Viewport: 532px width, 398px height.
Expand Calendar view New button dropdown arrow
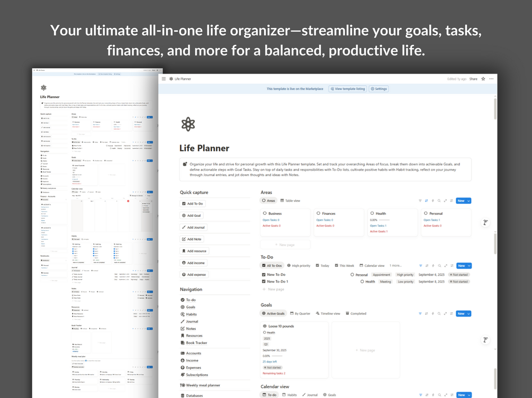click(469, 395)
